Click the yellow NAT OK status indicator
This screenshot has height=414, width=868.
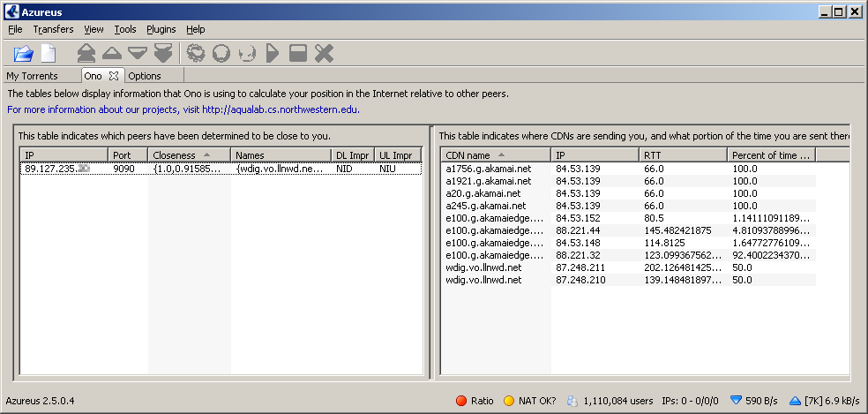click(509, 400)
